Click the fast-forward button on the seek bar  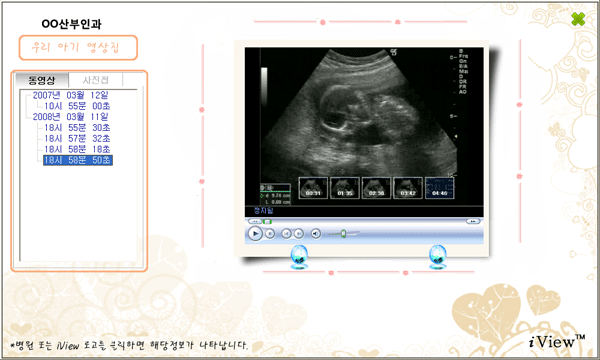coord(473,222)
